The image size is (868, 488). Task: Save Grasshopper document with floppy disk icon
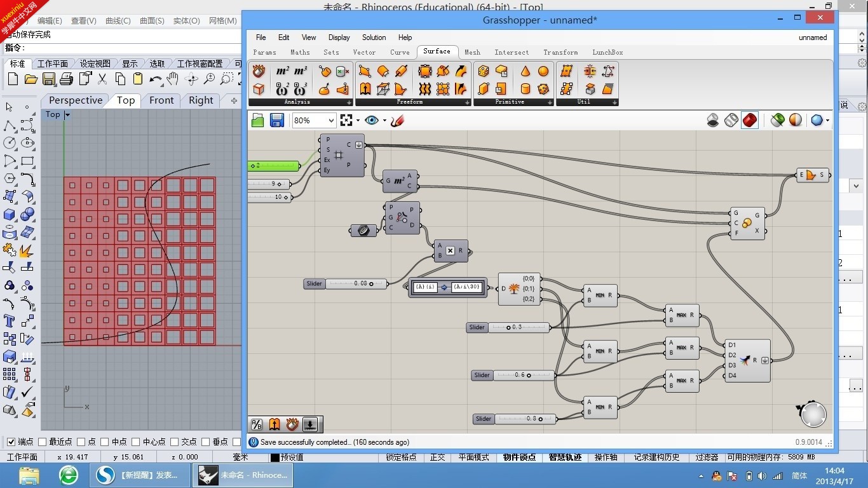click(276, 120)
